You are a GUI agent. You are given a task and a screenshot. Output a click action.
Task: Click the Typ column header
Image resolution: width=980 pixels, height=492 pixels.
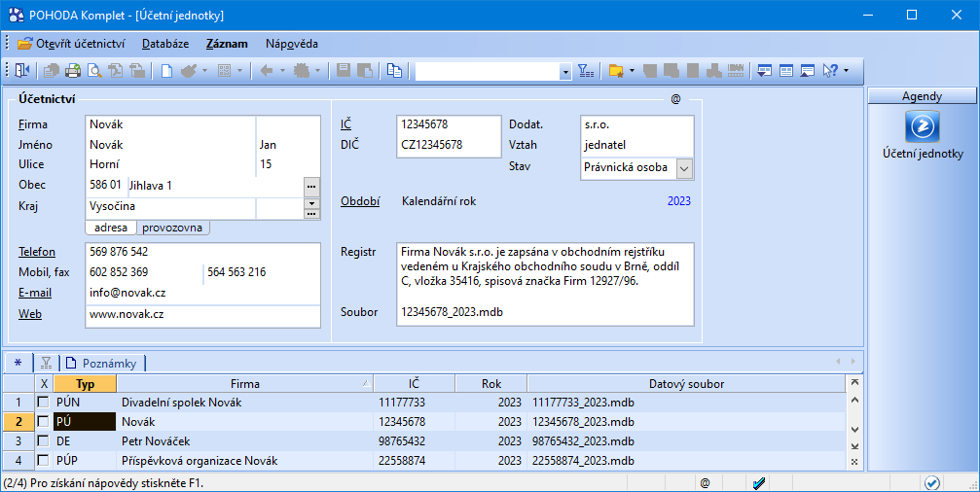point(85,383)
